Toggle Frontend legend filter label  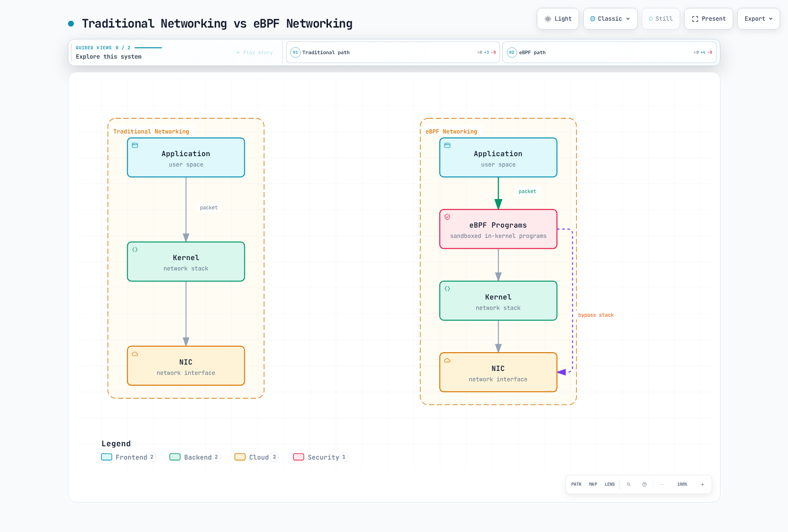pyautogui.click(x=131, y=457)
